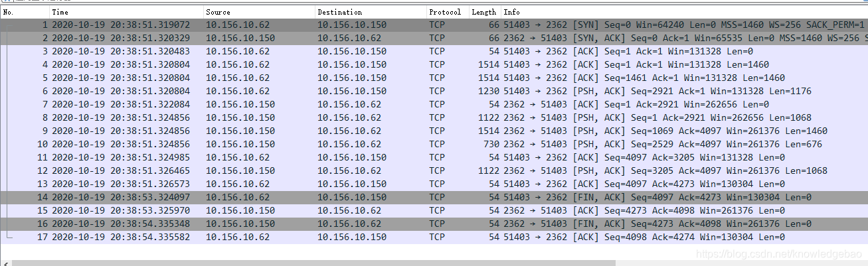This screenshot has height=266, width=868.
Task: Click packet number 12 in No. column
Action: (x=43, y=170)
